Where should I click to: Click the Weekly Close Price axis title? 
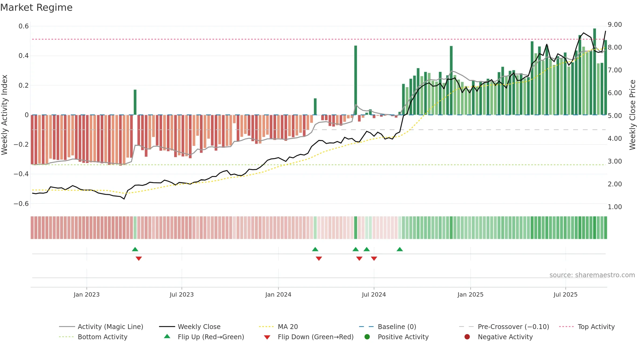pyautogui.click(x=632, y=115)
